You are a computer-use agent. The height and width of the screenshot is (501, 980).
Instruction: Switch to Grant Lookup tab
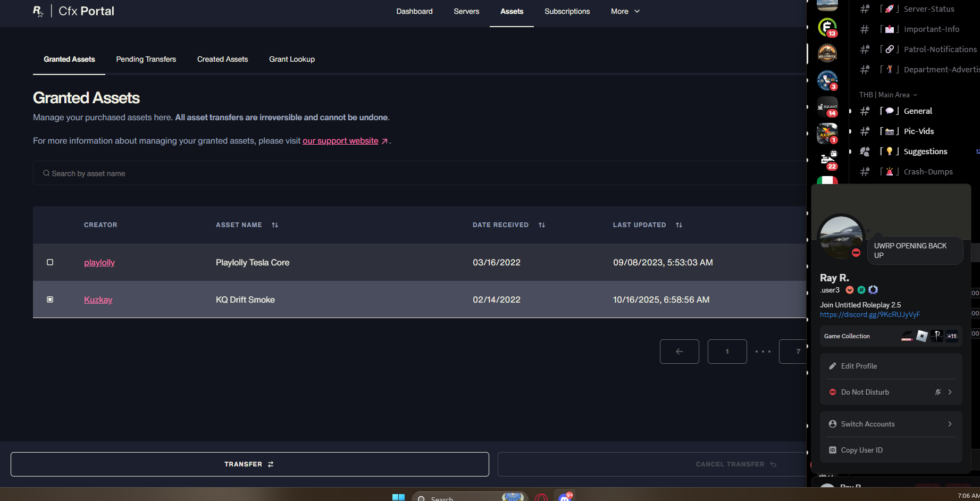click(292, 59)
